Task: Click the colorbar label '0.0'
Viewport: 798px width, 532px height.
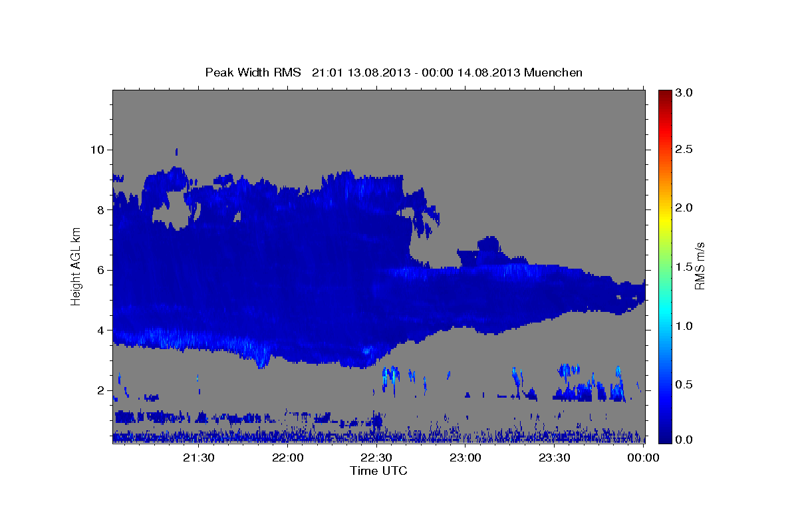Action: click(684, 440)
